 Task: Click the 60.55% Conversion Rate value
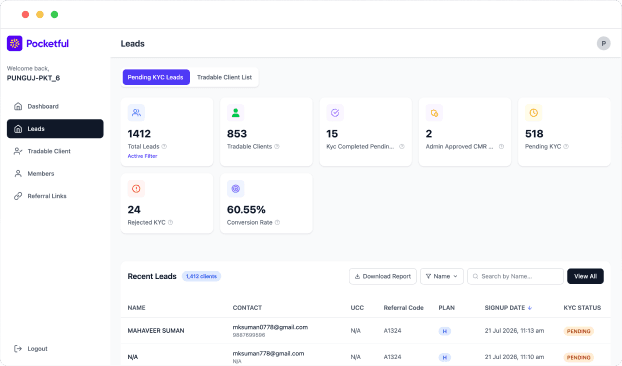tap(246, 209)
